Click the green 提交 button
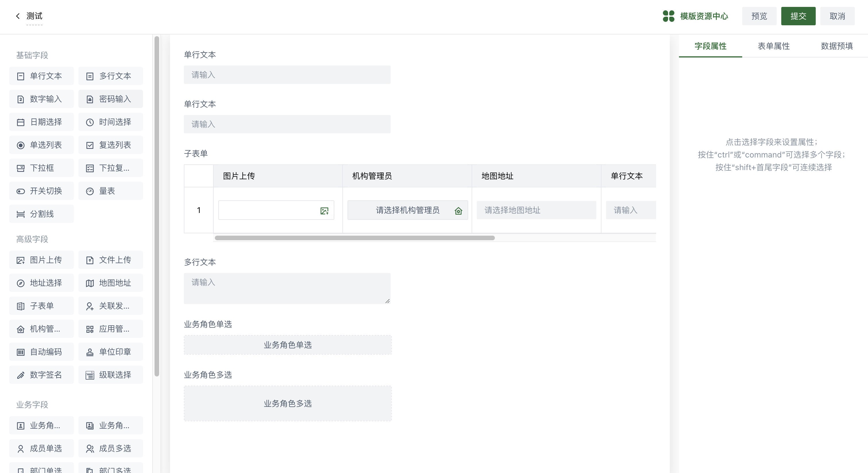Image resolution: width=868 pixels, height=473 pixels. [x=798, y=16]
